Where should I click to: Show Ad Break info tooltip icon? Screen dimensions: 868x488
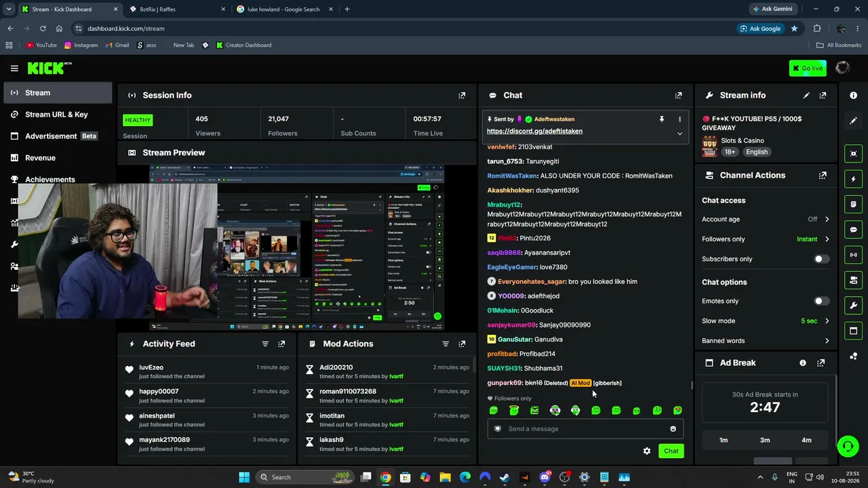803,363
